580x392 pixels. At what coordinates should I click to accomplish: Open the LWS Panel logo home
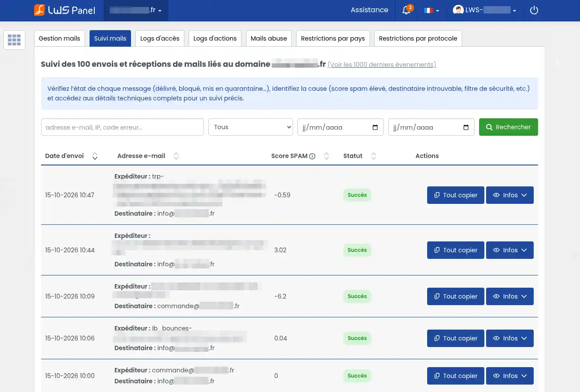point(64,10)
